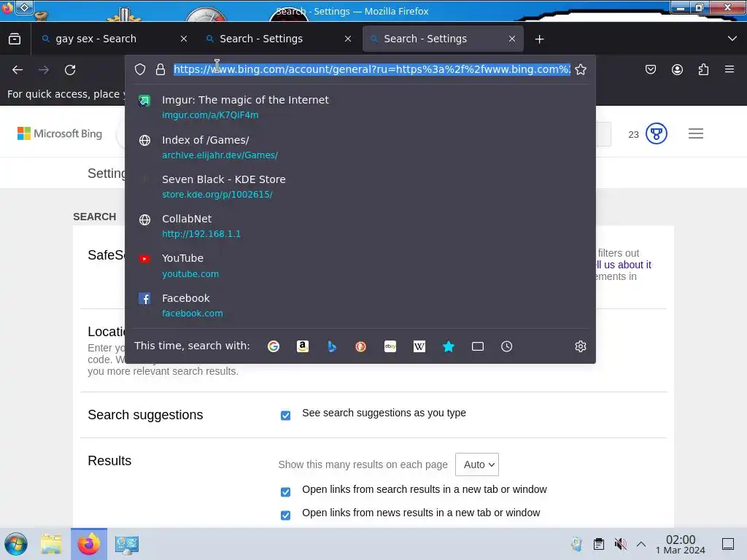Go back with the back arrow
Screen dimensions: 747x560
coord(18,70)
